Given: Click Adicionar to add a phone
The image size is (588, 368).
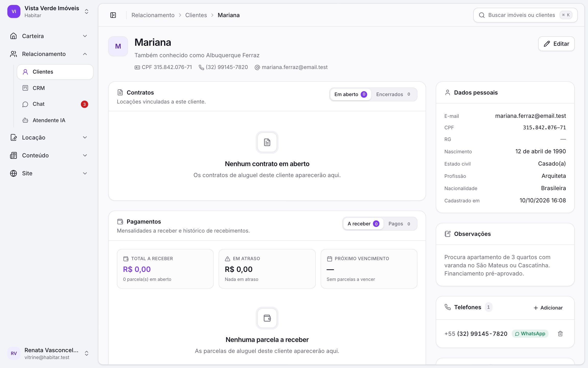Looking at the screenshot, I should tap(548, 308).
